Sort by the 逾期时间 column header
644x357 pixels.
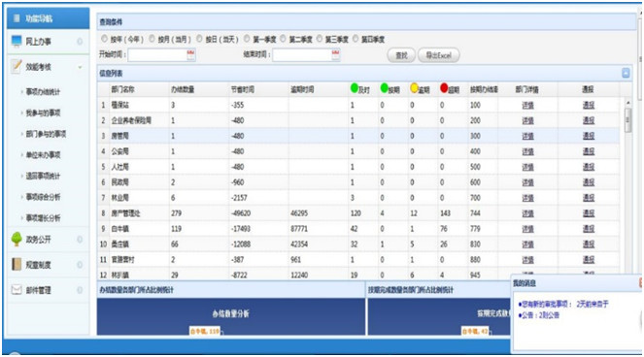(x=302, y=89)
